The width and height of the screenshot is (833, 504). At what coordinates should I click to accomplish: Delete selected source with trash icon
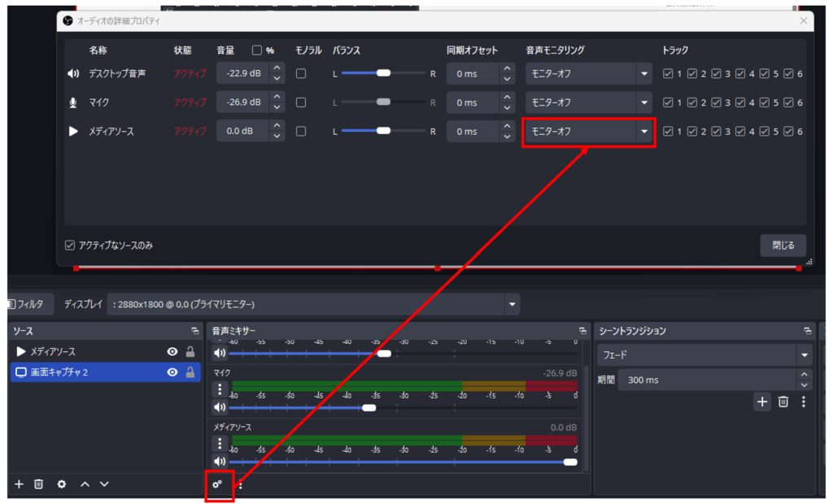click(x=38, y=484)
